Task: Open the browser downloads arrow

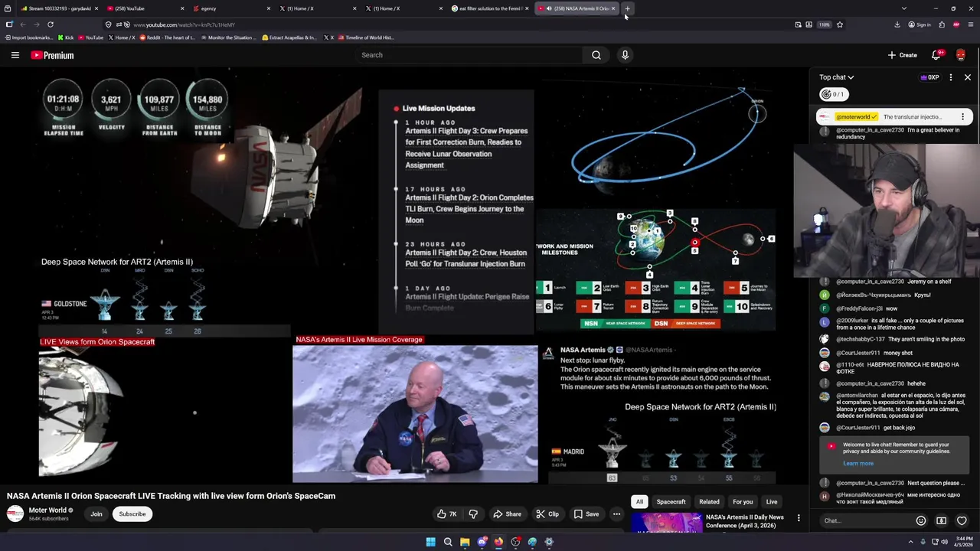Action: point(897,24)
